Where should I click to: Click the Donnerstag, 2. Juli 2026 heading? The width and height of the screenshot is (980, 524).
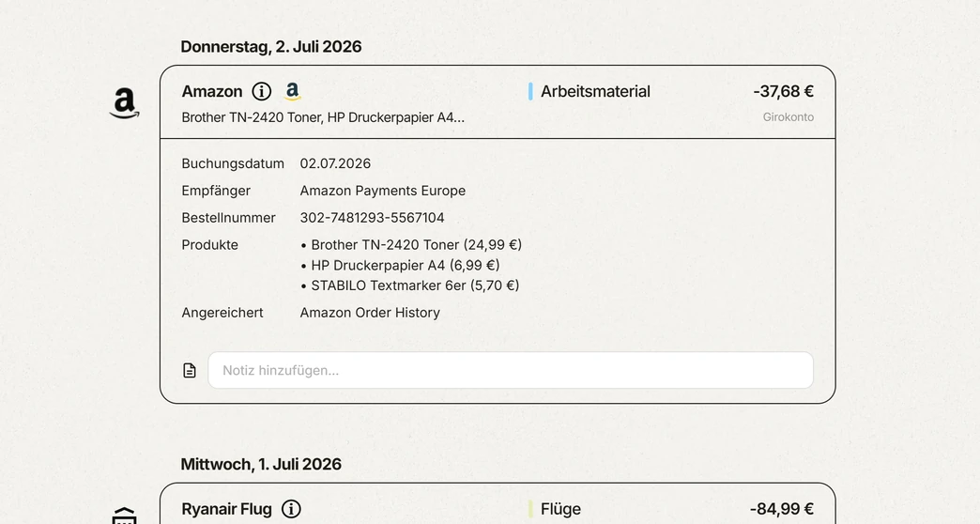point(270,47)
